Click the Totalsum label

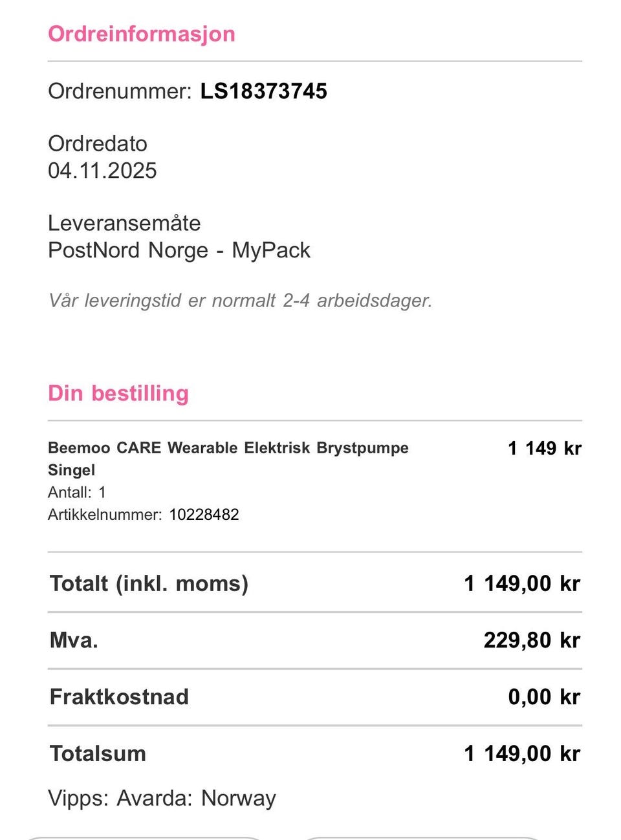(98, 754)
